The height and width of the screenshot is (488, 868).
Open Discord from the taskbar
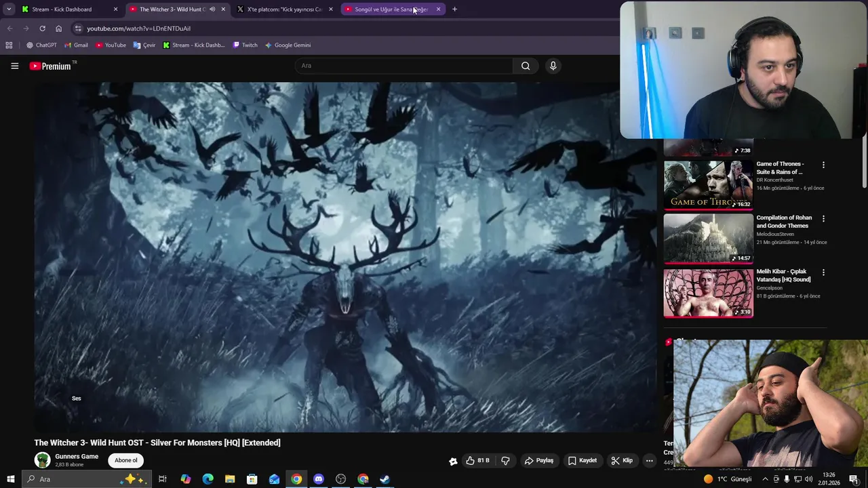tap(319, 479)
